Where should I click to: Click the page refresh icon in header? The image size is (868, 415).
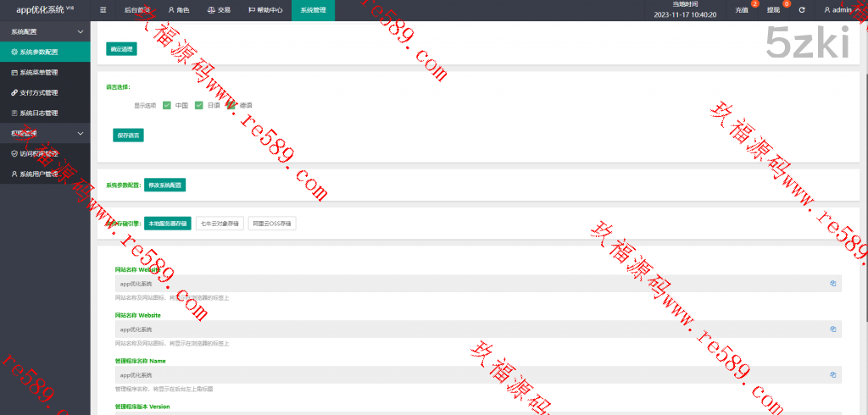tap(801, 10)
